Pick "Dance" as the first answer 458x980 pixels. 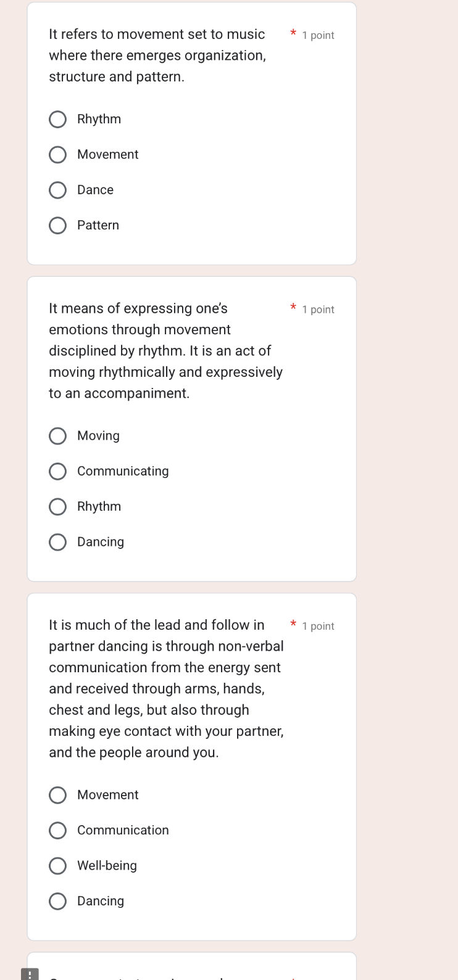coord(57,190)
